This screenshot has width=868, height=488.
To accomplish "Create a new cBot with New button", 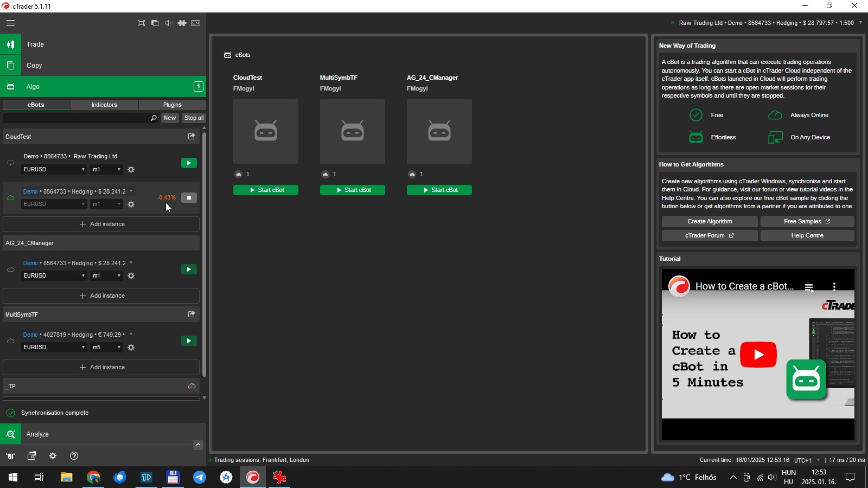I will click(170, 118).
